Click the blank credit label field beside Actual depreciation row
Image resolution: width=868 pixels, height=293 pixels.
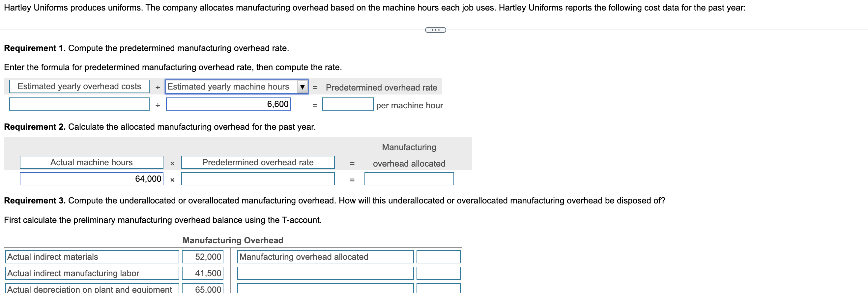tap(326, 289)
